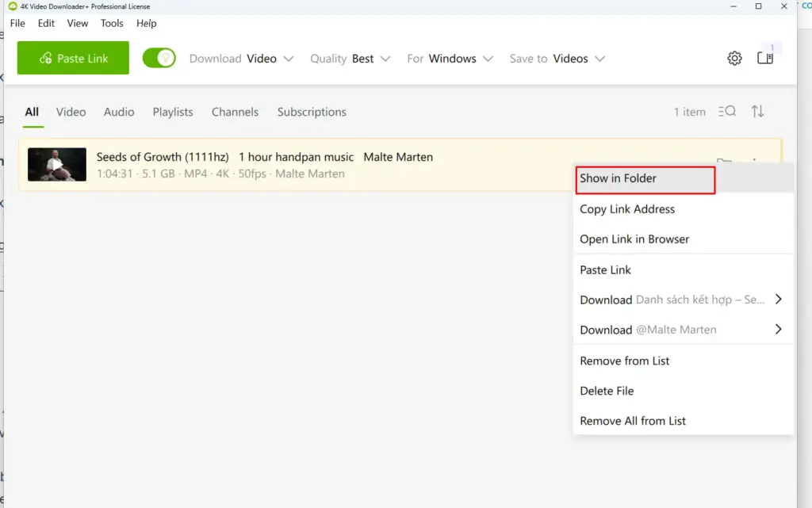The height and width of the screenshot is (508, 812).
Task: Select the Seeds of Growth video title
Action: tap(265, 157)
